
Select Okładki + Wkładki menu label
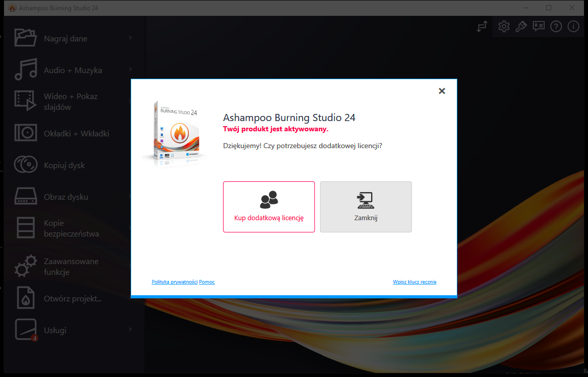tap(77, 133)
